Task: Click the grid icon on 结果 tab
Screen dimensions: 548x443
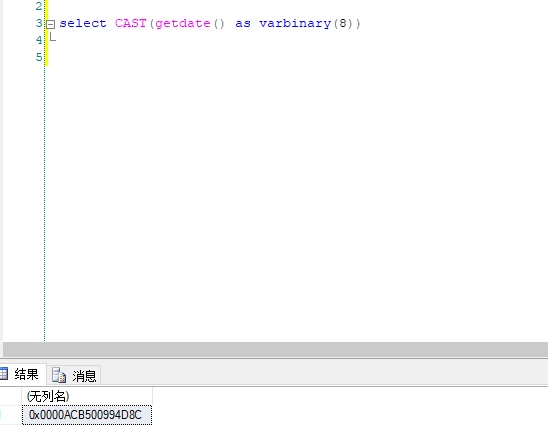Action: (x=3, y=373)
